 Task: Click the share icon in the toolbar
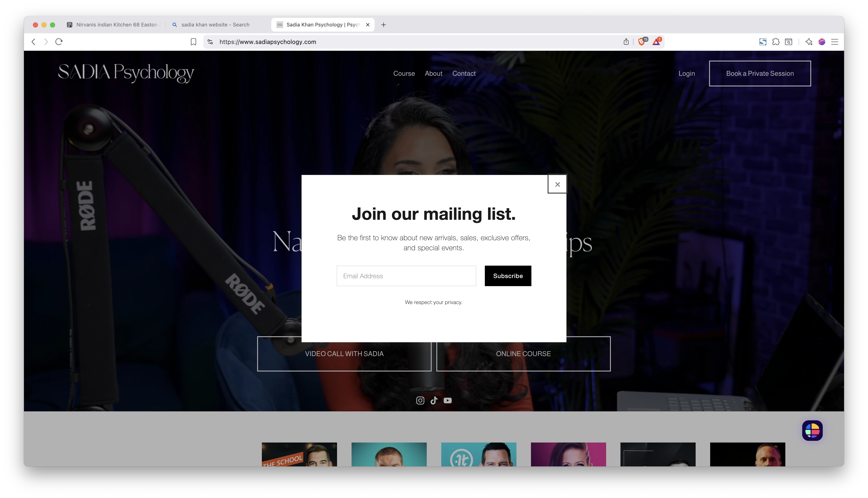pyautogui.click(x=626, y=42)
